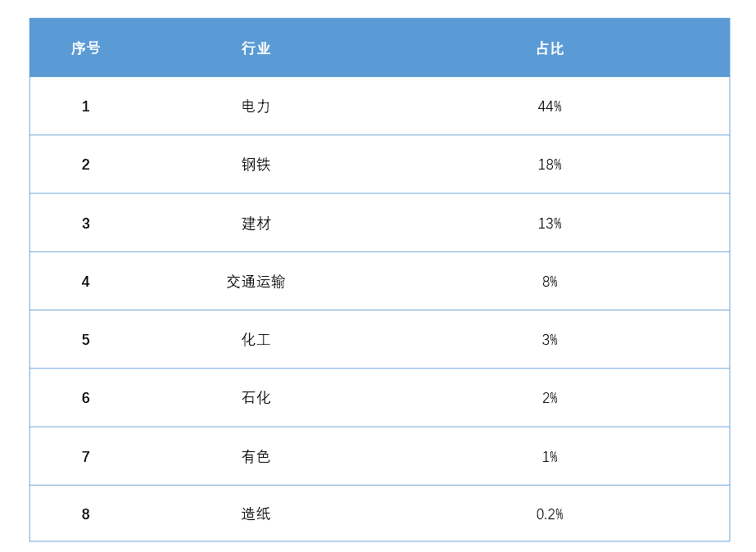Select row number 1 cell
The image size is (756, 552).
pyautogui.click(x=85, y=106)
